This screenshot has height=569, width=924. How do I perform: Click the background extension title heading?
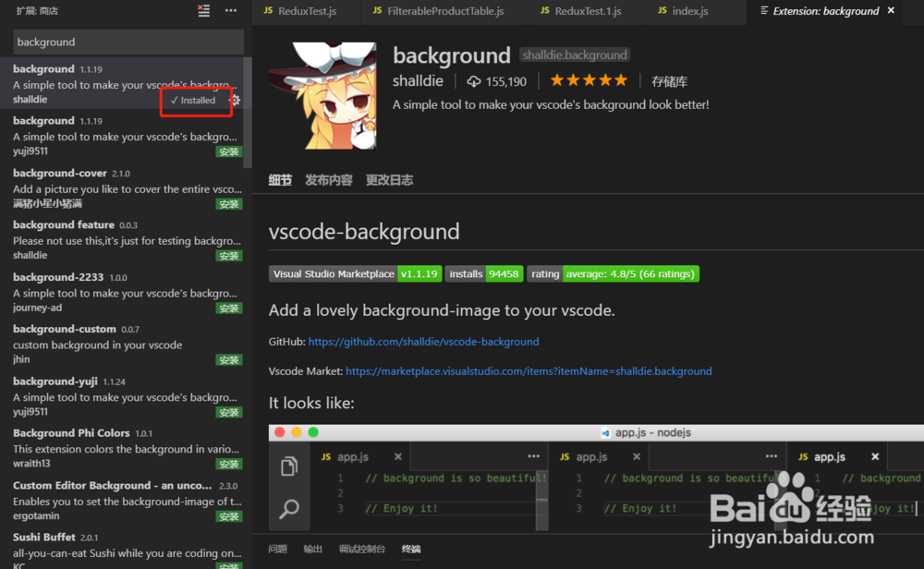(452, 55)
